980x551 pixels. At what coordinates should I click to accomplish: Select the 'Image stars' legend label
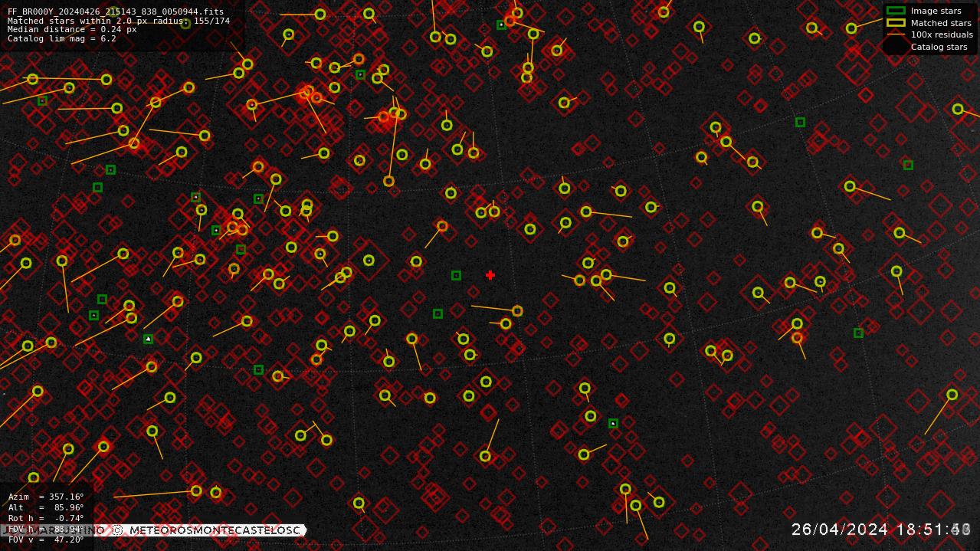936,11
